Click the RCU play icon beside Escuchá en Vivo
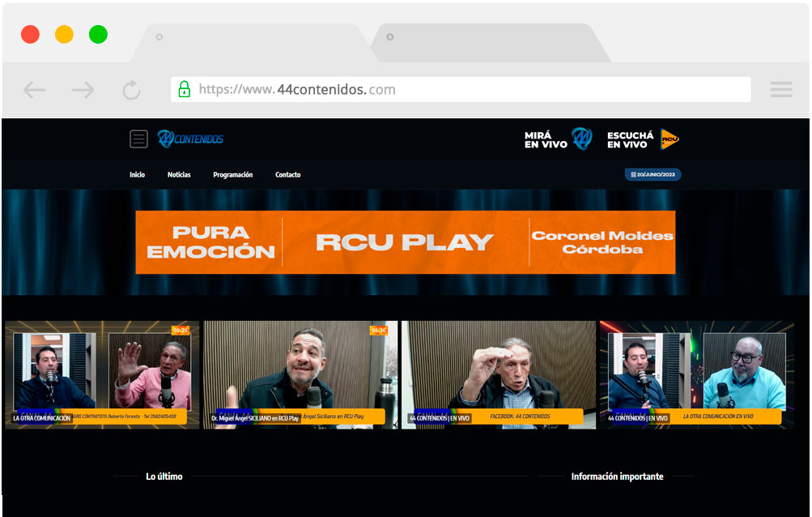The image size is (812, 517). [x=669, y=138]
